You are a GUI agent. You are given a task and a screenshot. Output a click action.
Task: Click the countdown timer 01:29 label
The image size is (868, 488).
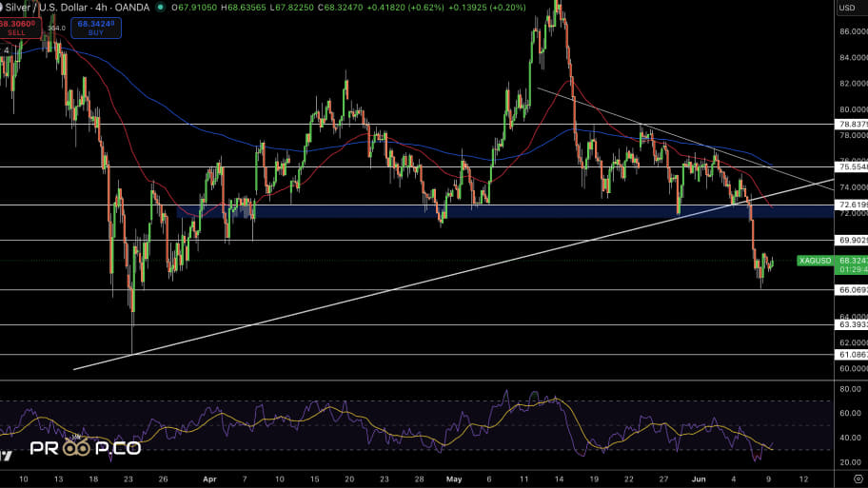pyautogui.click(x=852, y=269)
